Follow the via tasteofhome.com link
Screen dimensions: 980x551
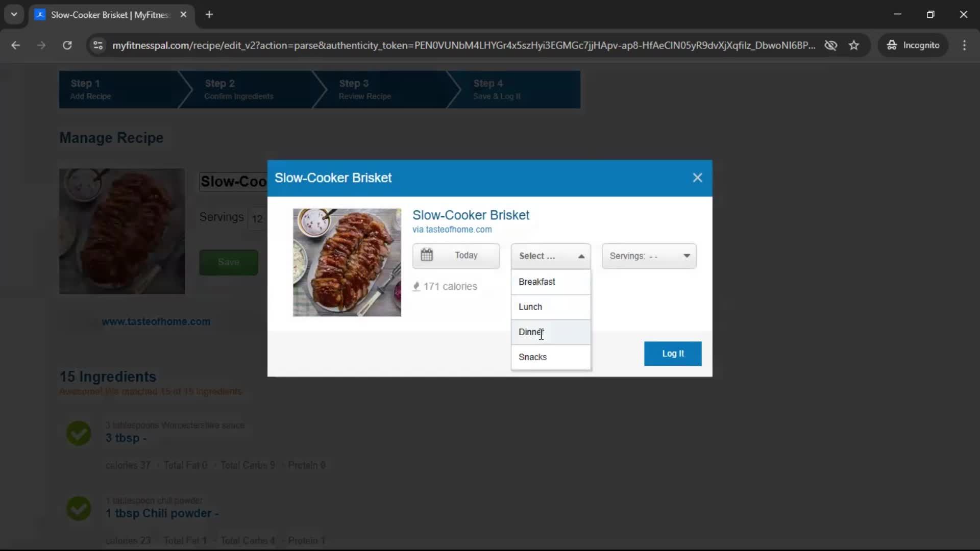click(x=452, y=230)
